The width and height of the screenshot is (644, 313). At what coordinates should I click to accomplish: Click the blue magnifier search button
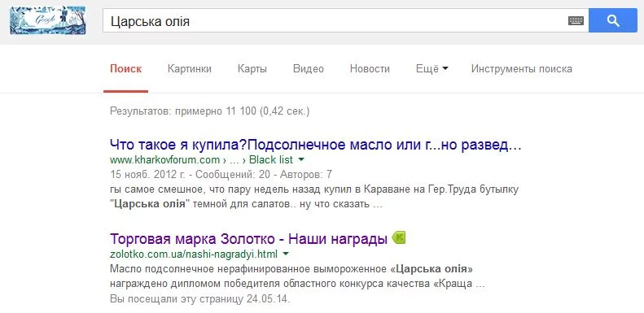613,20
